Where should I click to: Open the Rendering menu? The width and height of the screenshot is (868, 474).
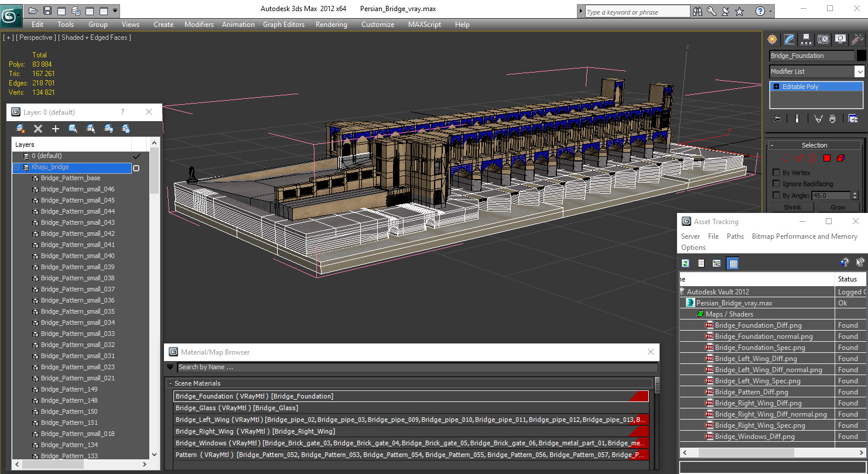click(331, 25)
